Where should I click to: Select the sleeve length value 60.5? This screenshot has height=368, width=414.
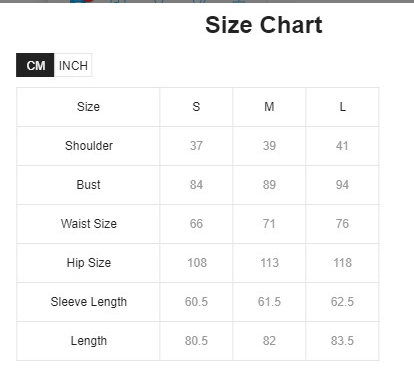click(x=196, y=302)
